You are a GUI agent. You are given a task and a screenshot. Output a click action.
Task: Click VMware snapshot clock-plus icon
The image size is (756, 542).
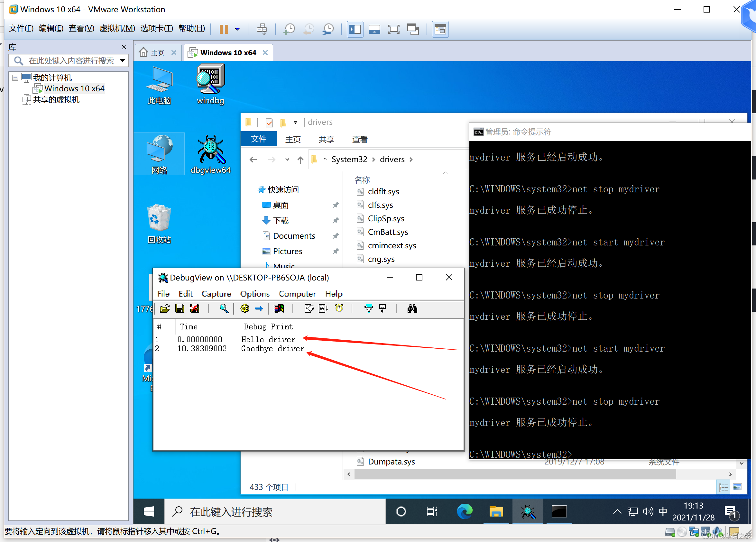[289, 29]
